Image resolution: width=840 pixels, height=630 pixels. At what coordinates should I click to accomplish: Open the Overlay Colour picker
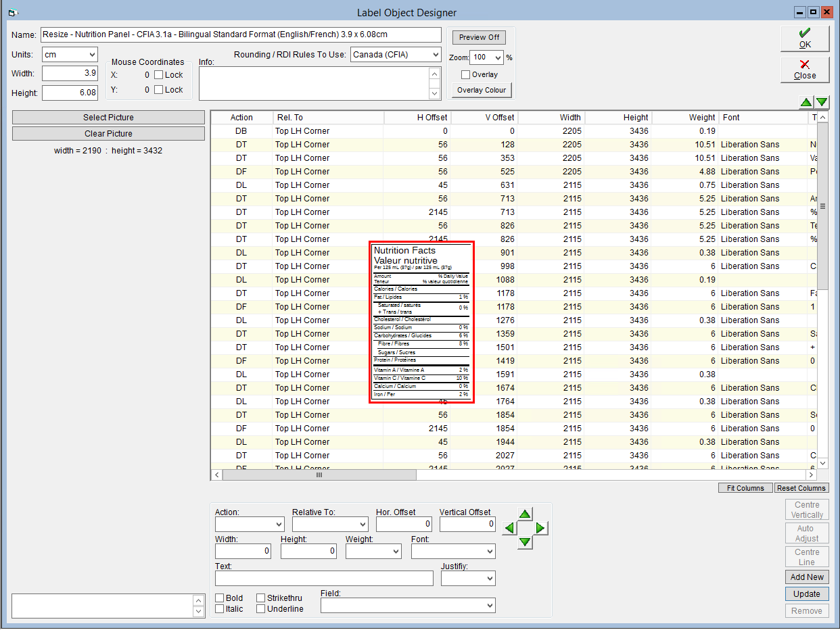tap(482, 90)
